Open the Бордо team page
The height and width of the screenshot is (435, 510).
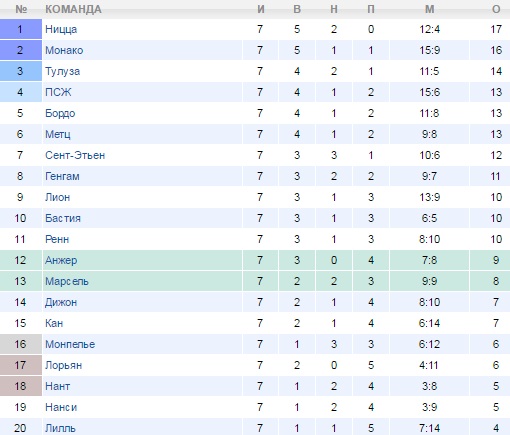click(60, 114)
